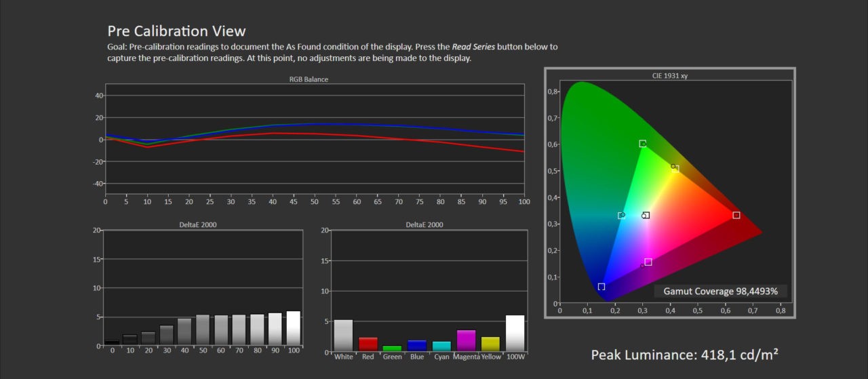Click the white point target in CIE diagram

(646, 216)
